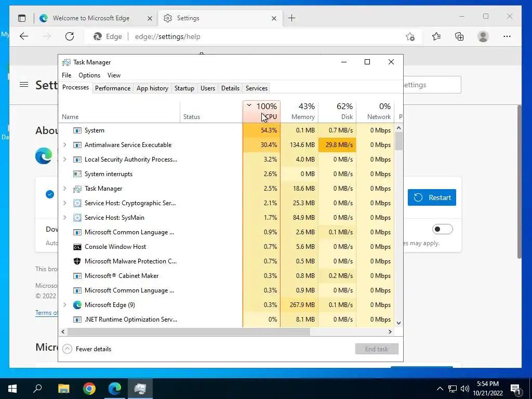Click the 29.8 MB/s disk value

click(337, 145)
